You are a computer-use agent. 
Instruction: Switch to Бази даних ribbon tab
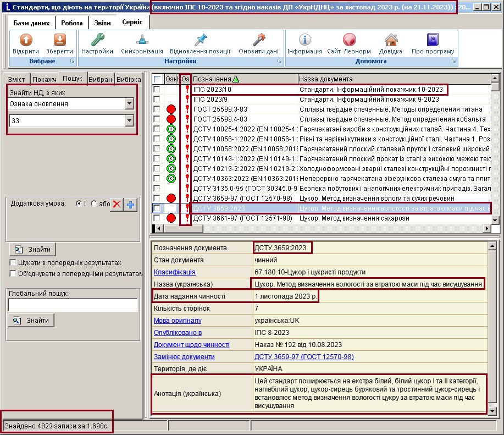point(31,23)
